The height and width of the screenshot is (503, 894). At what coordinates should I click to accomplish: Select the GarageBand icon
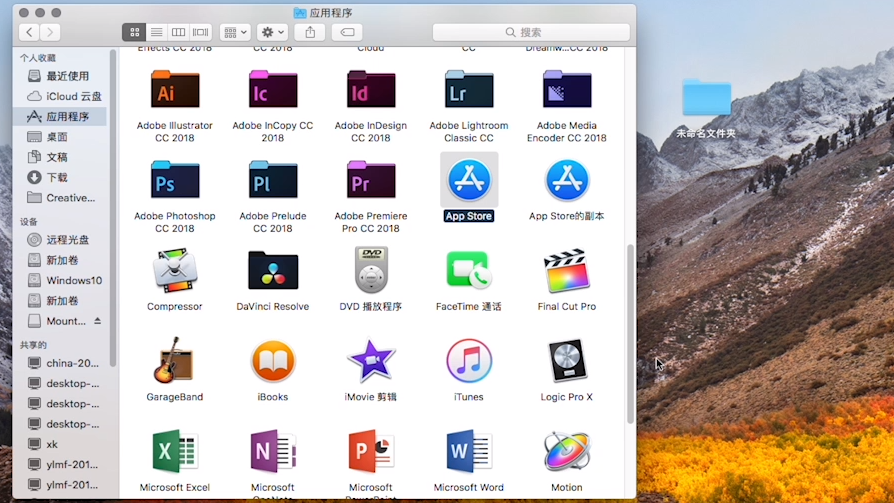[174, 360]
